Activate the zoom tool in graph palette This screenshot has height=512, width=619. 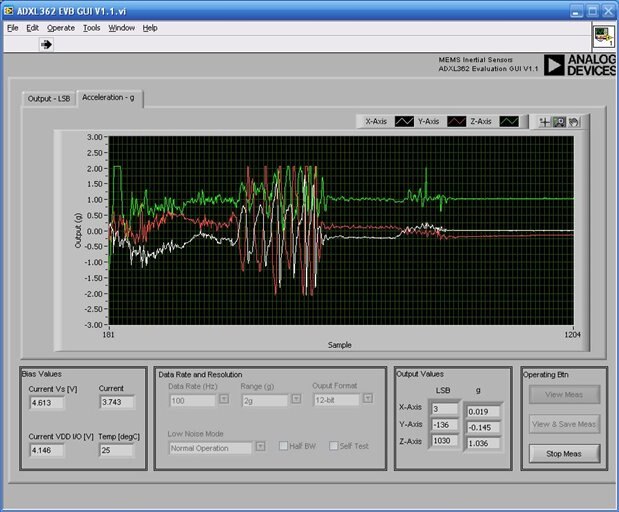pyautogui.click(x=559, y=122)
